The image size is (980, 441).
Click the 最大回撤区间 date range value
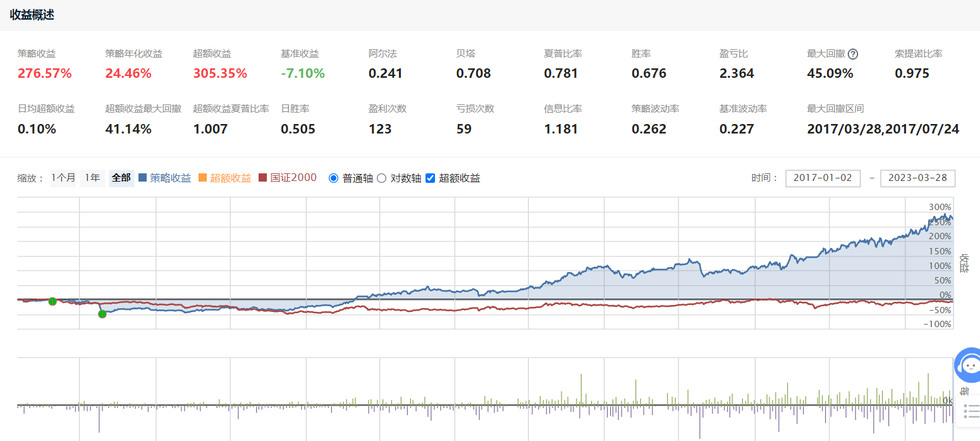click(x=883, y=129)
